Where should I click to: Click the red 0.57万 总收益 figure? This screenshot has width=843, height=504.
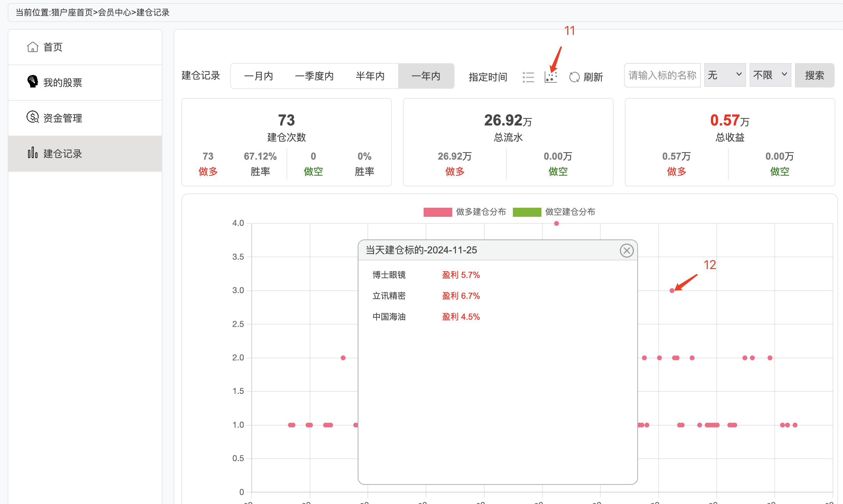point(730,120)
